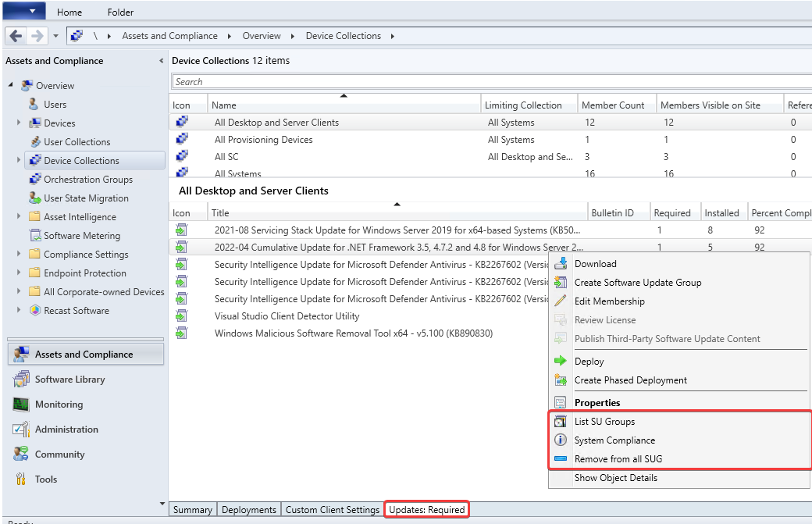Image resolution: width=812 pixels, height=524 pixels.
Task: Click the Remove from all SUG icon
Action: (x=561, y=458)
